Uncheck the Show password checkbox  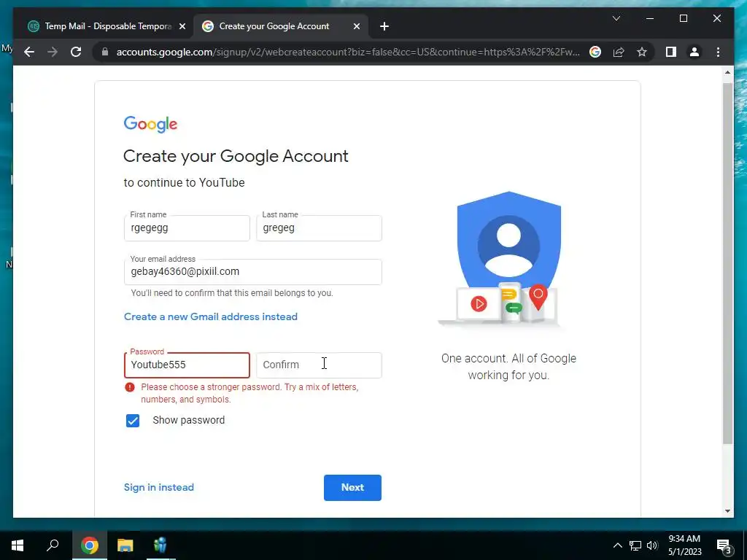pos(133,421)
